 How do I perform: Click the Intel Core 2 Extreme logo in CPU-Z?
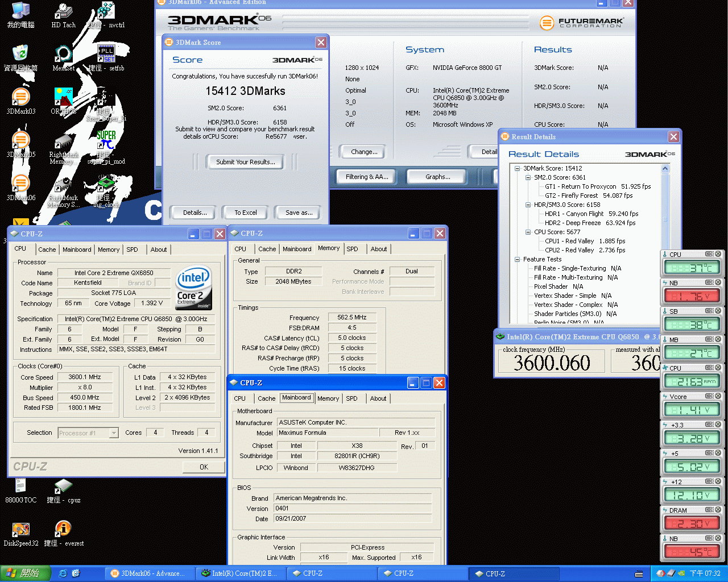coord(193,287)
